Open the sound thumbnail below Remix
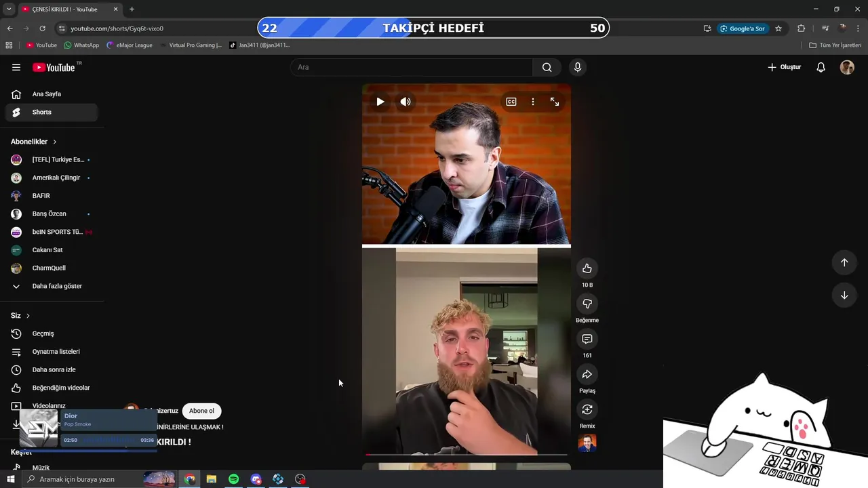Screen dimensions: 868x488 coord(587,443)
